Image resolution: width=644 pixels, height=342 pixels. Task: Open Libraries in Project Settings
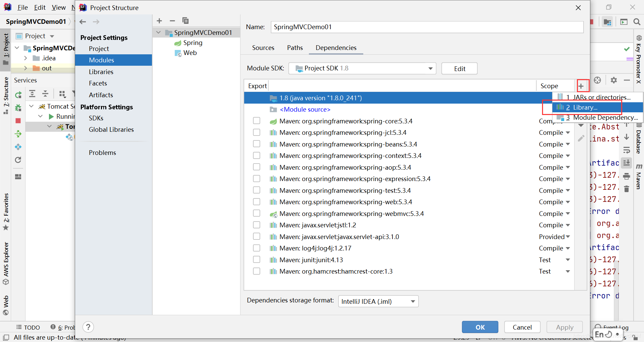tap(101, 72)
